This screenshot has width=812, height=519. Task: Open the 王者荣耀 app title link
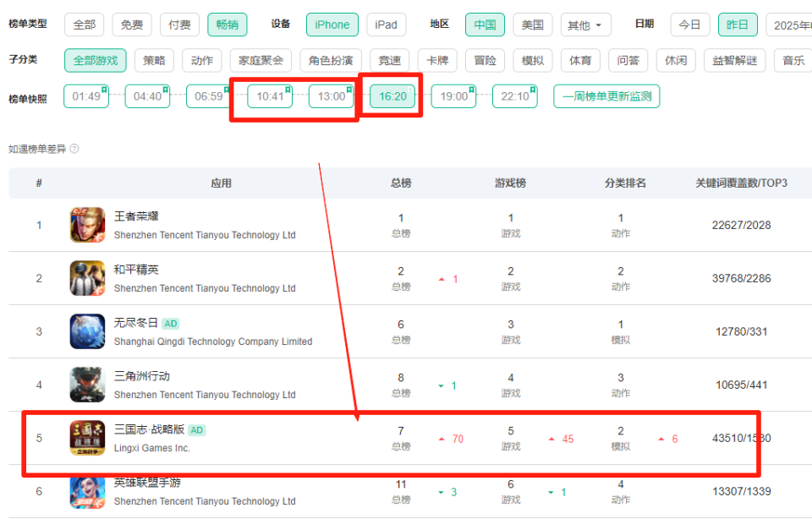[136, 216]
